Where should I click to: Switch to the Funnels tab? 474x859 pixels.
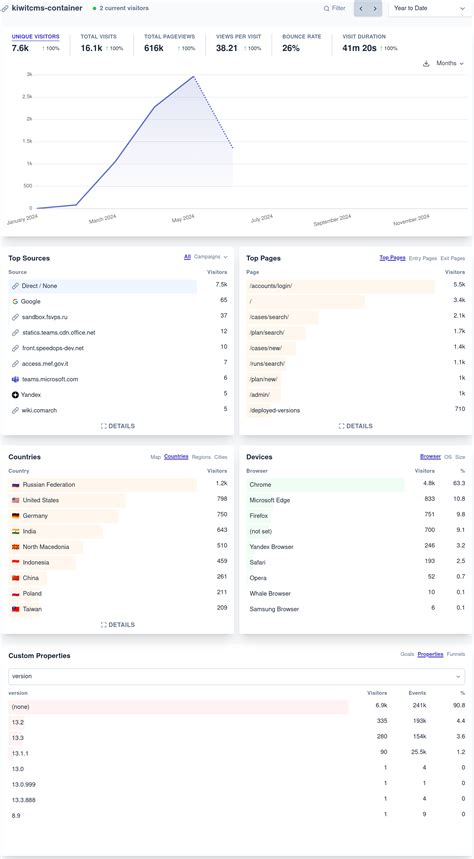456,654
